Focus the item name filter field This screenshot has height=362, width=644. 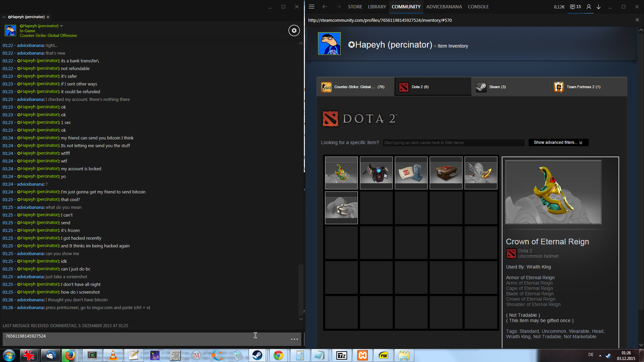(x=453, y=143)
